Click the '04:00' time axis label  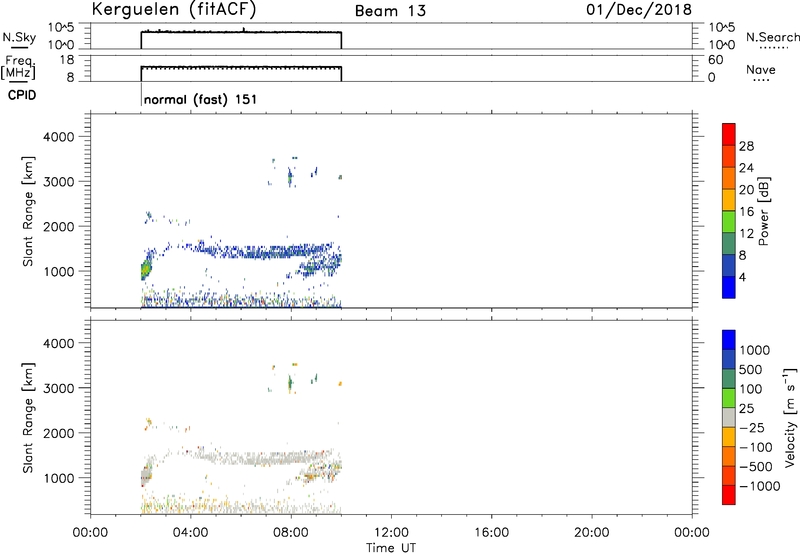[x=190, y=533]
